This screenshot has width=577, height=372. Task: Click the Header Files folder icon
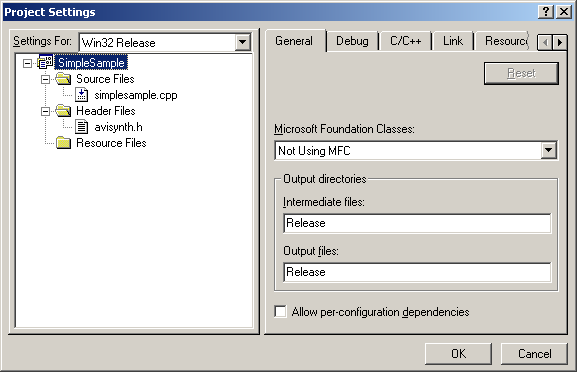63,111
